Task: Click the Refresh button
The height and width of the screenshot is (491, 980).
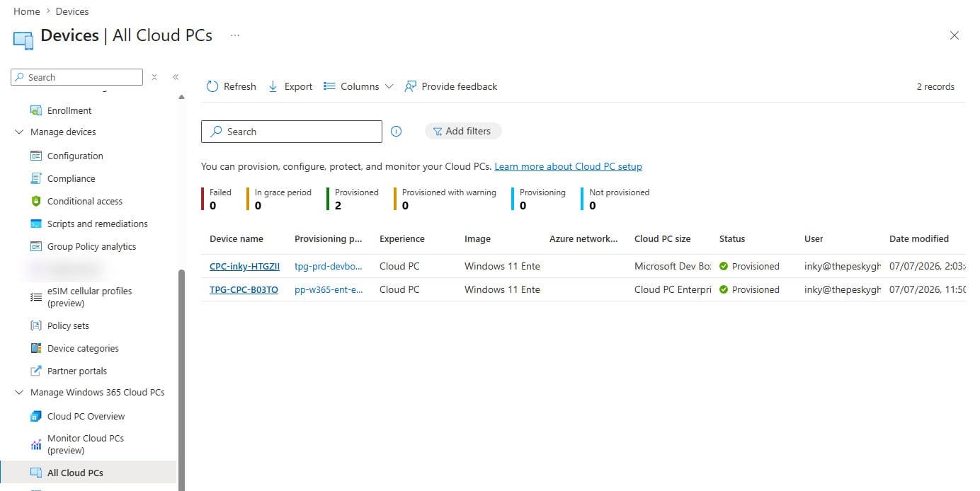Action: (231, 86)
